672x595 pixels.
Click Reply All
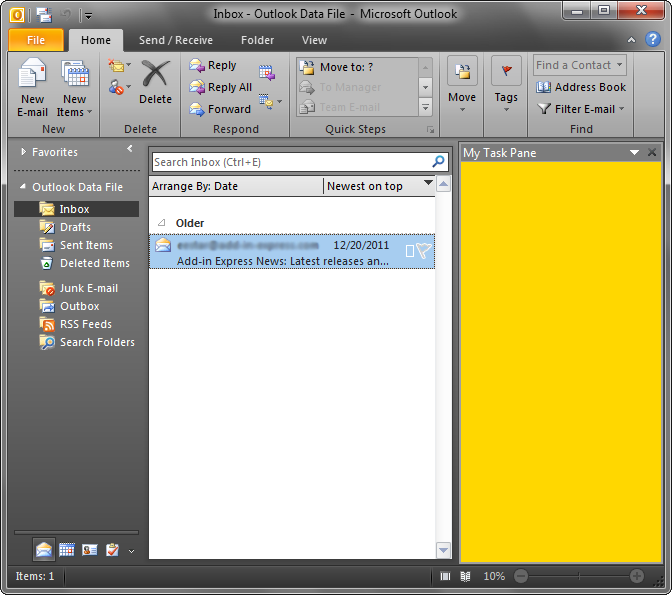[221, 87]
